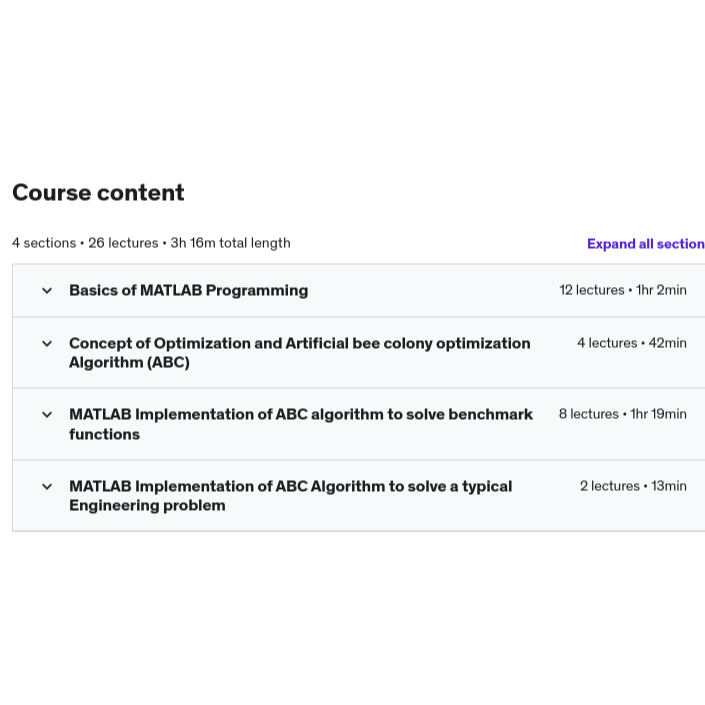Expand chevron for typical Engineering problem section

pos(47,486)
